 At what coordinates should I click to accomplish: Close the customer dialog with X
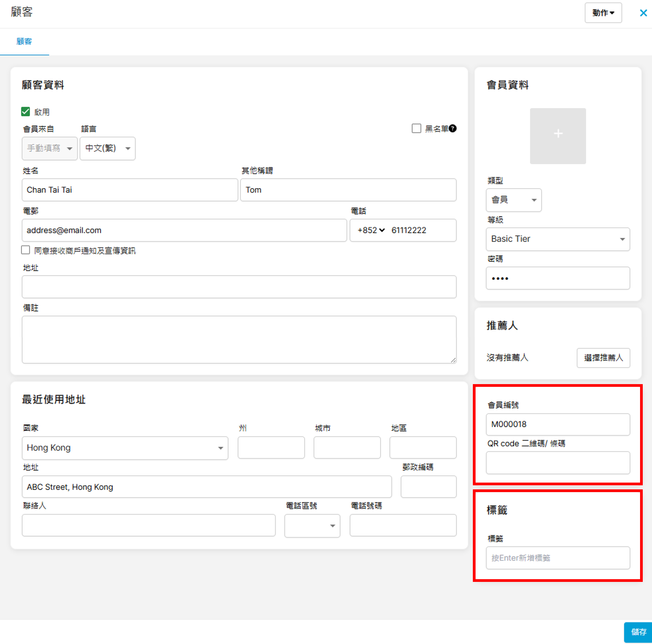coord(643,13)
